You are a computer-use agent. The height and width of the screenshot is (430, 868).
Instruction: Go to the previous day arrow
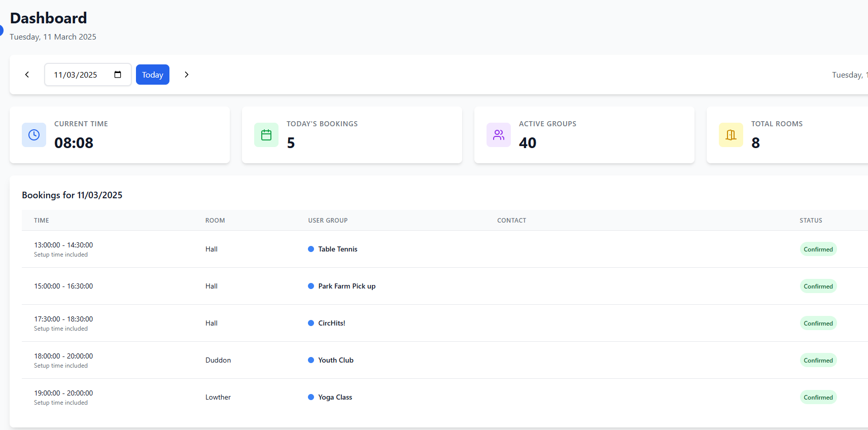click(x=27, y=75)
